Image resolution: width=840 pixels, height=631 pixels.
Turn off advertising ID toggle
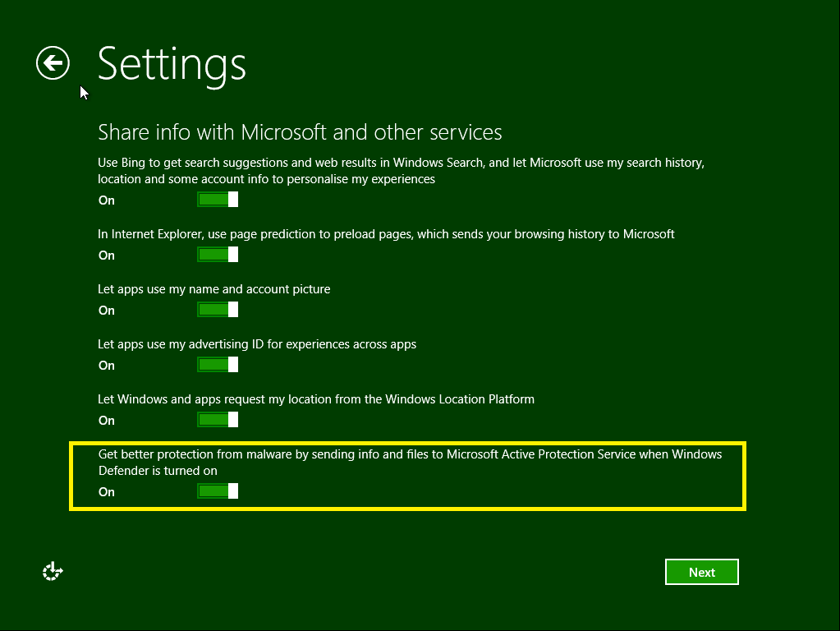(x=218, y=365)
